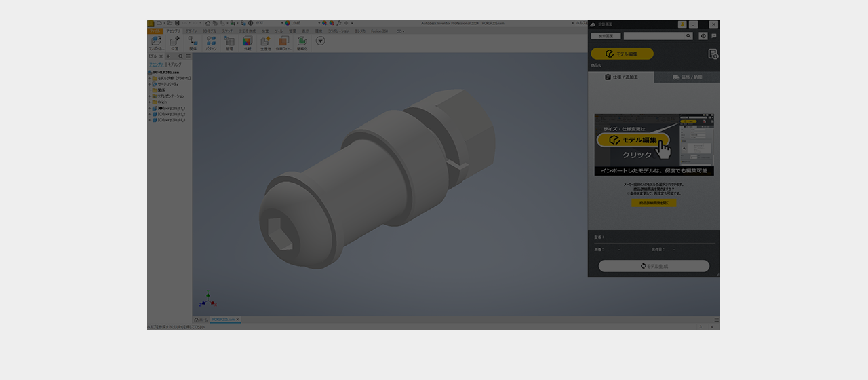
Task: Select the pcrlp20s_02_2 tree item
Action: (172, 114)
